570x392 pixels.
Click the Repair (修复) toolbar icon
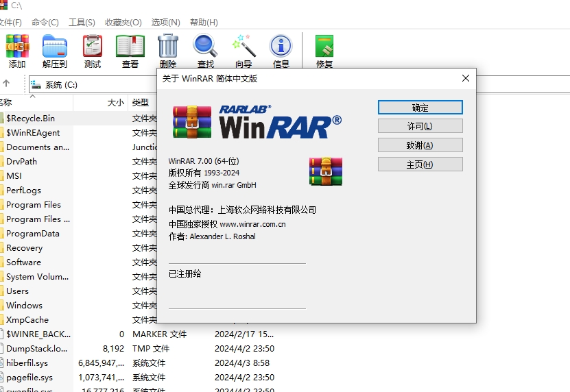(x=324, y=46)
